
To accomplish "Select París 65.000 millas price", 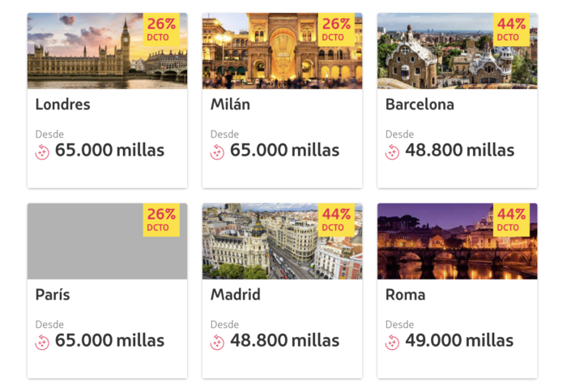I will [x=109, y=341].
